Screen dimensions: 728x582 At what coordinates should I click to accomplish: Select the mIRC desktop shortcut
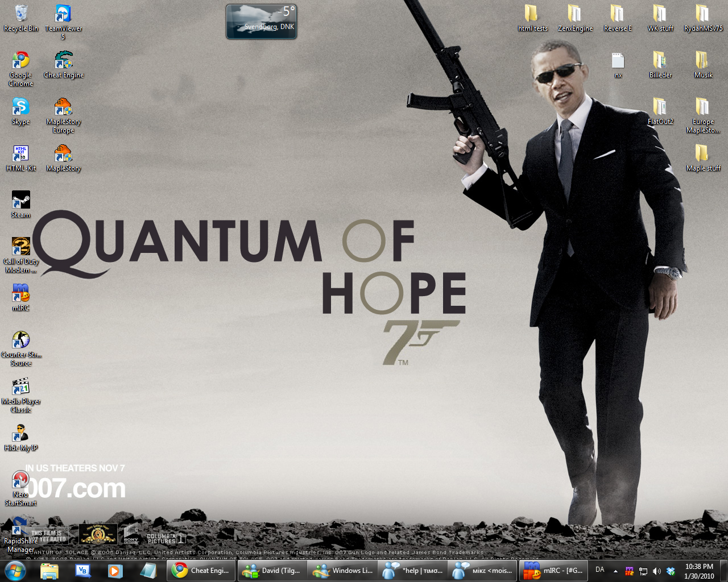(21, 298)
